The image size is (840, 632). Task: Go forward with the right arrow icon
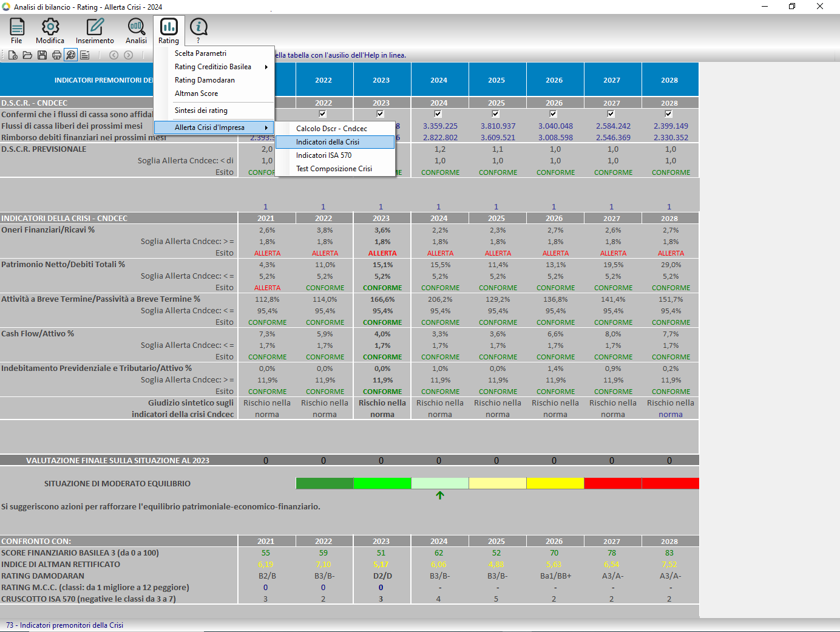click(x=128, y=55)
